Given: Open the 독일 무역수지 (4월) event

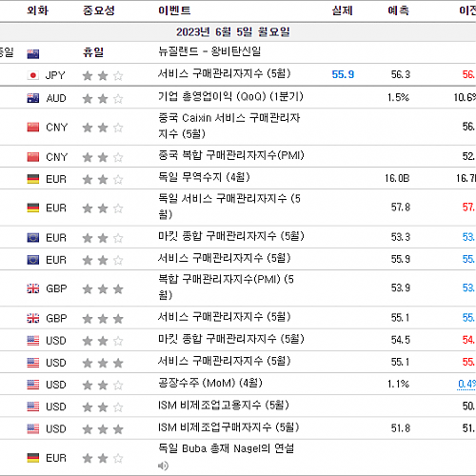Looking at the screenshot, I should pyautogui.click(x=204, y=177).
